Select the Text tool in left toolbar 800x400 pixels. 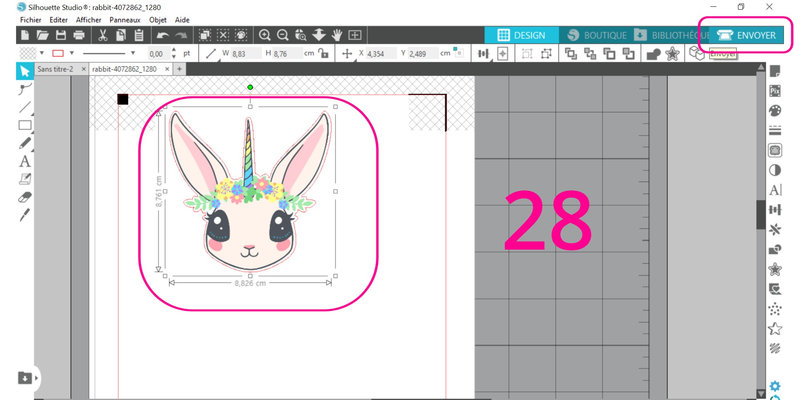click(25, 161)
